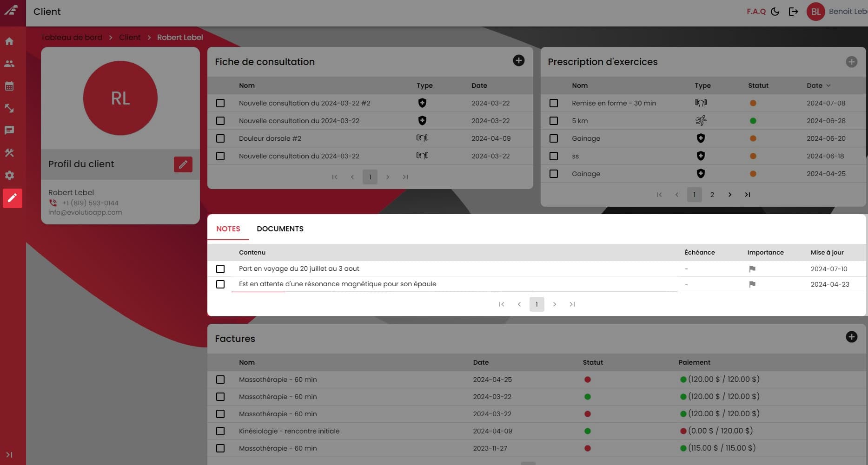
Task: Open the calendar sidebar icon
Action: [9, 86]
